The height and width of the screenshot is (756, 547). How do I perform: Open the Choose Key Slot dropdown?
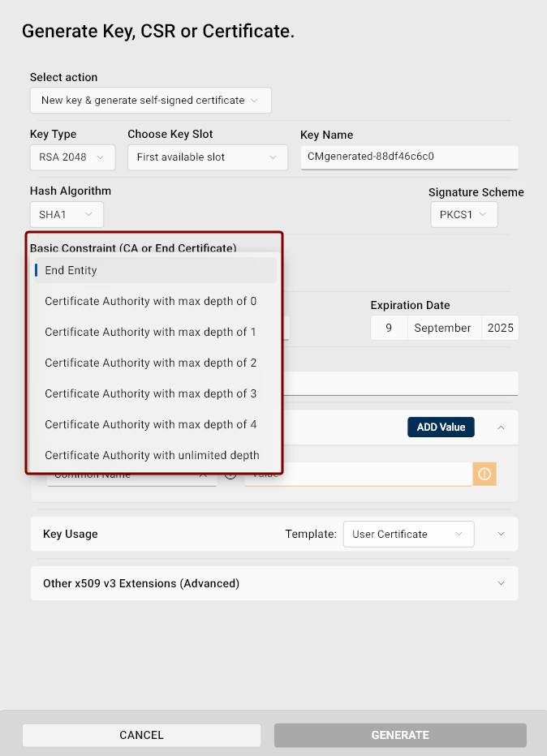click(x=207, y=157)
